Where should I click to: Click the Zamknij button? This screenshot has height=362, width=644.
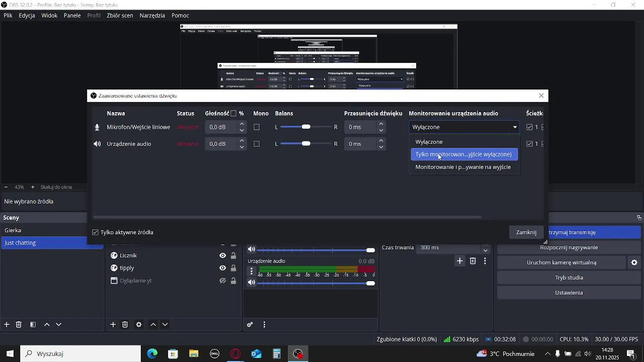tap(526, 232)
